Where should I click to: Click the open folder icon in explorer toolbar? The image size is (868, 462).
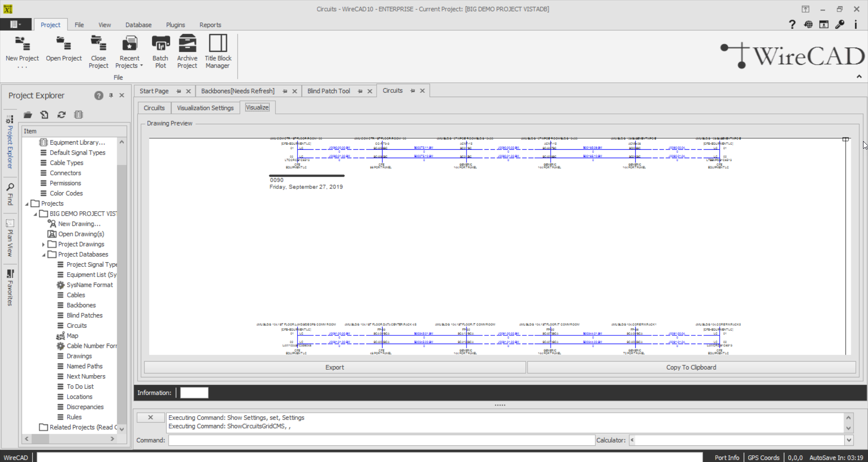click(28, 115)
